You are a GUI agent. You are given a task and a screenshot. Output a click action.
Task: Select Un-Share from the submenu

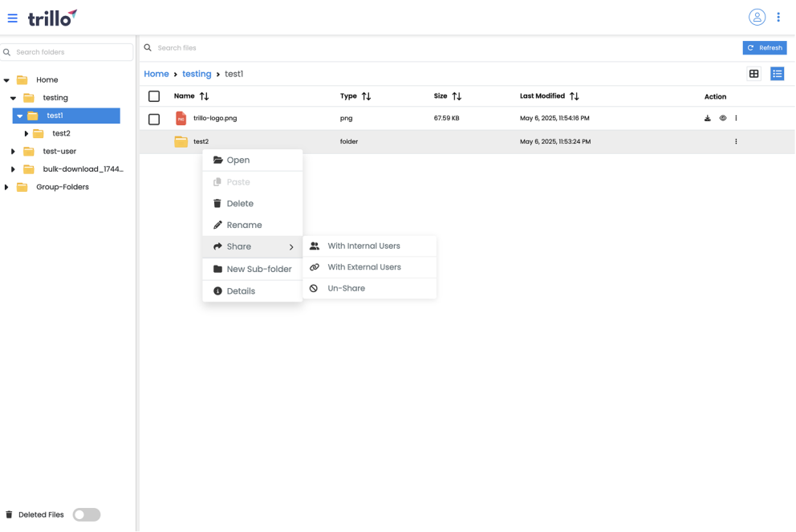click(370, 288)
